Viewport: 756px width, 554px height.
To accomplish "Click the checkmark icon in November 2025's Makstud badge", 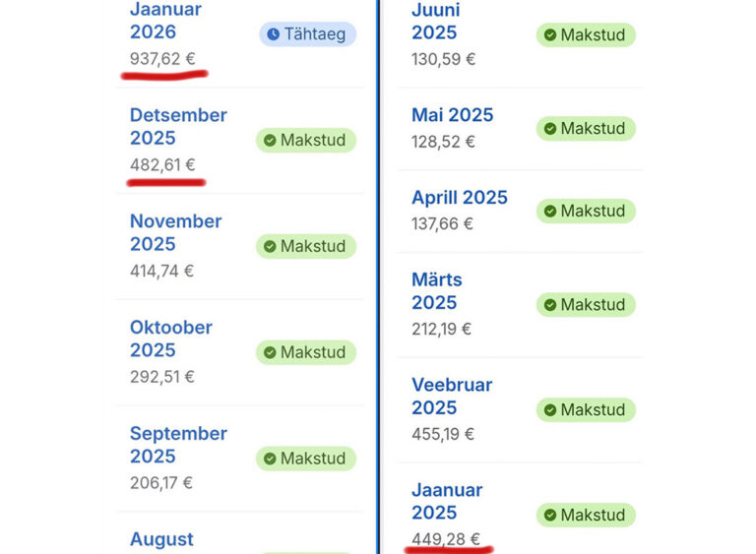I will 269,247.
